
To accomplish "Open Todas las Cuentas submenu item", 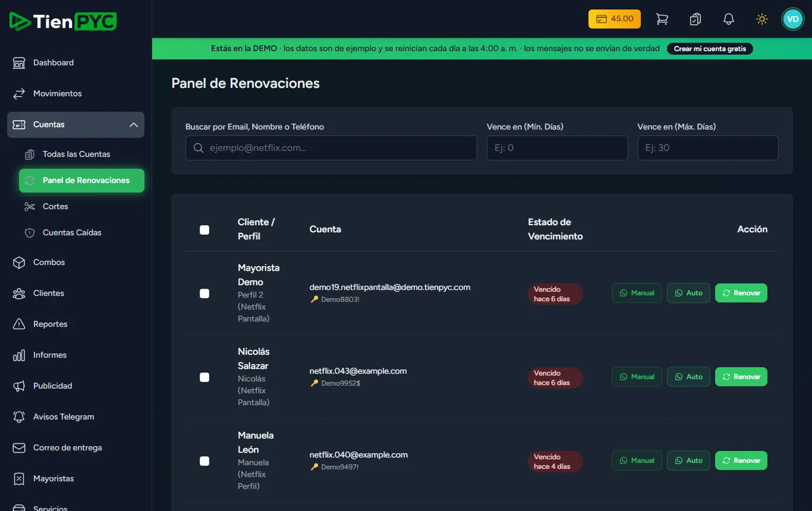I will pyautogui.click(x=77, y=154).
